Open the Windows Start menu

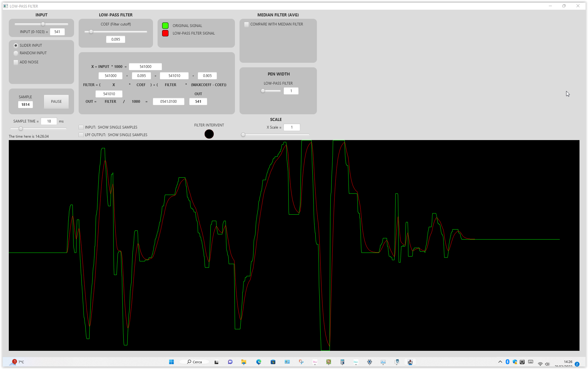coord(172,362)
